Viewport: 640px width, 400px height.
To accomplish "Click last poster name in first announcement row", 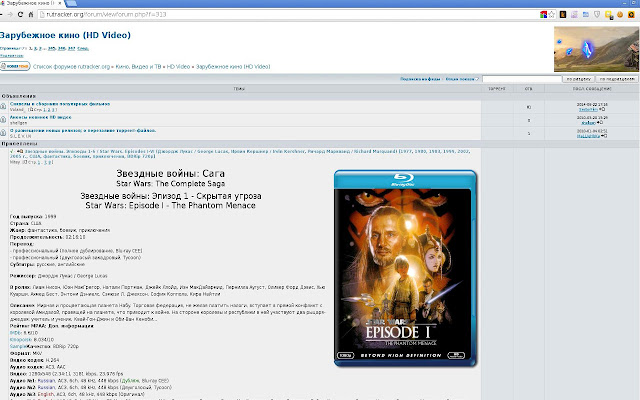I will click(x=589, y=109).
